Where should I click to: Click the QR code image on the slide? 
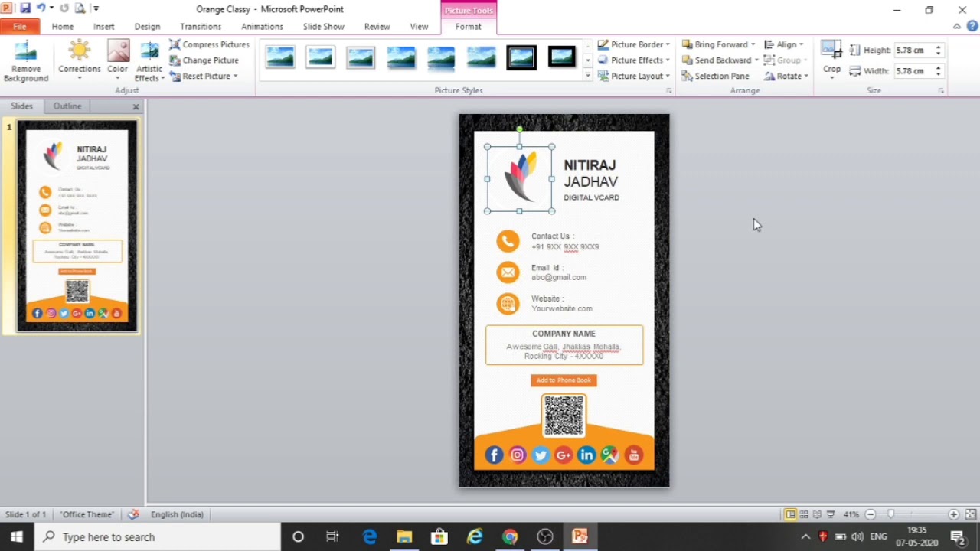click(564, 416)
